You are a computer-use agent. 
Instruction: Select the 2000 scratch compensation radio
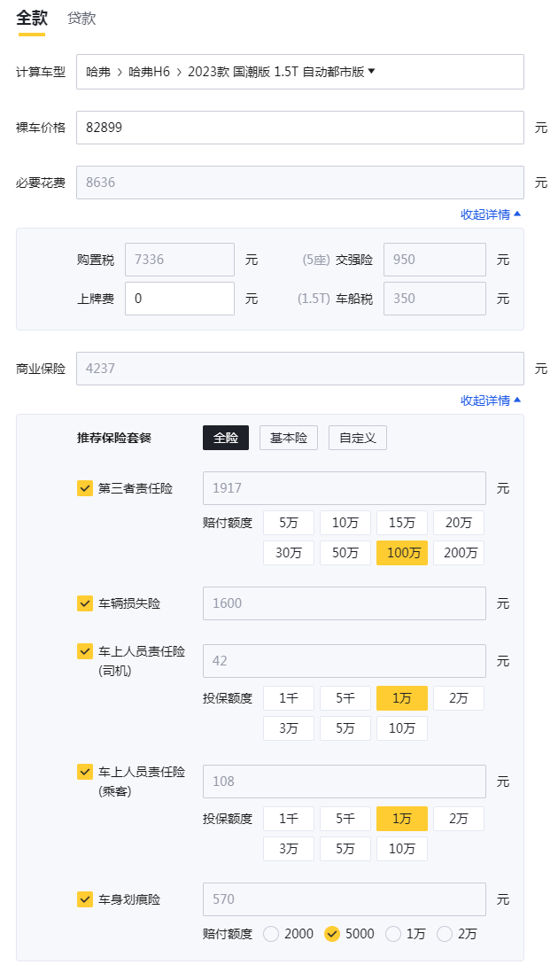tap(271, 934)
